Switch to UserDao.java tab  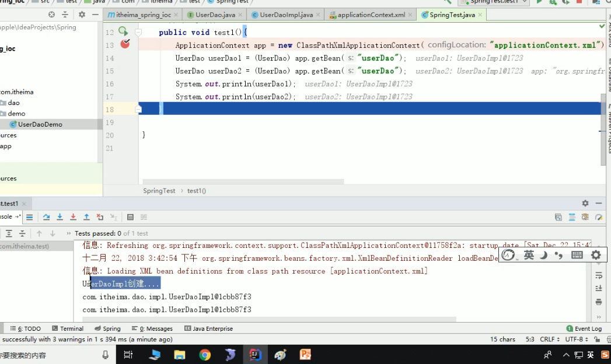tap(215, 15)
